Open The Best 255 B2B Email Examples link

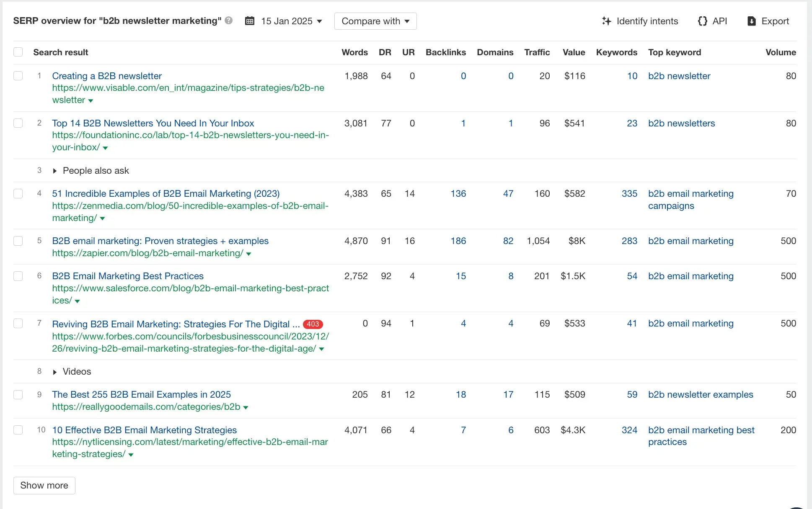click(x=141, y=394)
